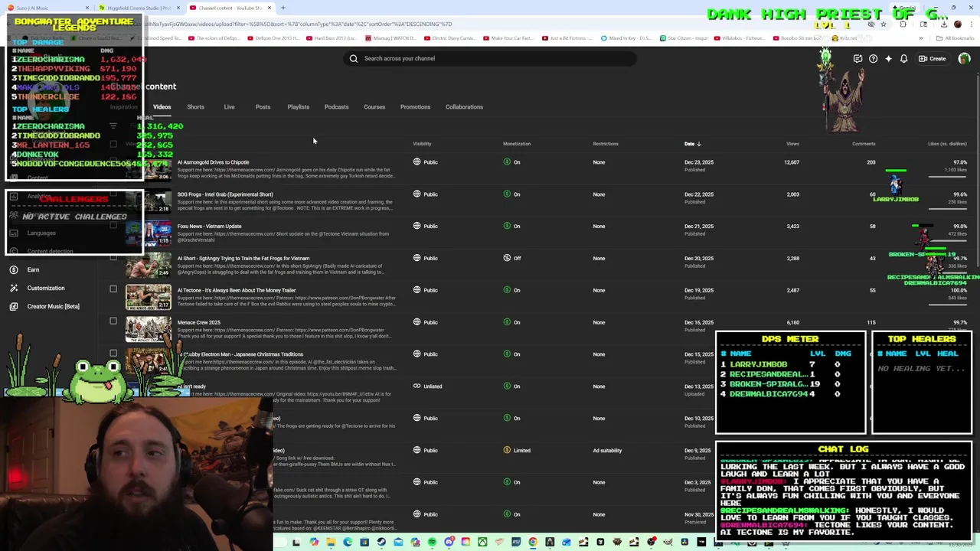Switch to the Podcasts tab

pyautogui.click(x=336, y=107)
